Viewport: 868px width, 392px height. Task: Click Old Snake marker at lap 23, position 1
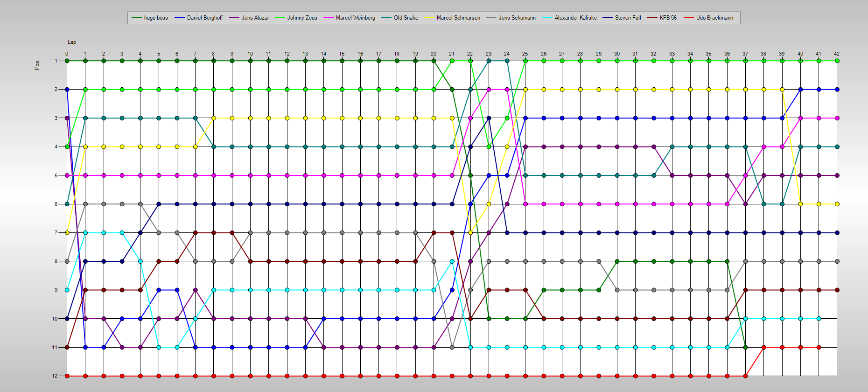(489, 61)
